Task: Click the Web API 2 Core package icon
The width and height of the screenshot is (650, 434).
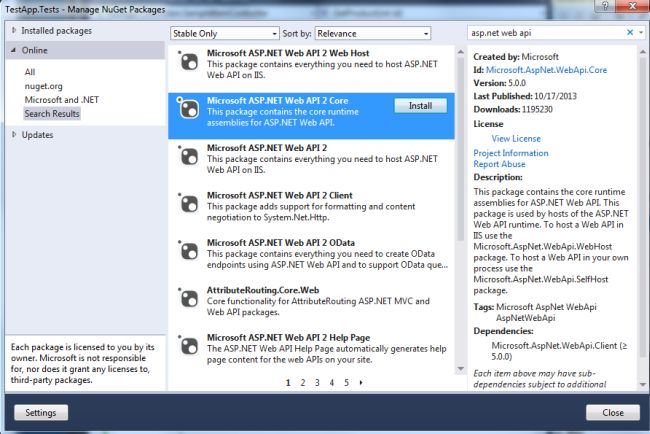Action: [189, 109]
